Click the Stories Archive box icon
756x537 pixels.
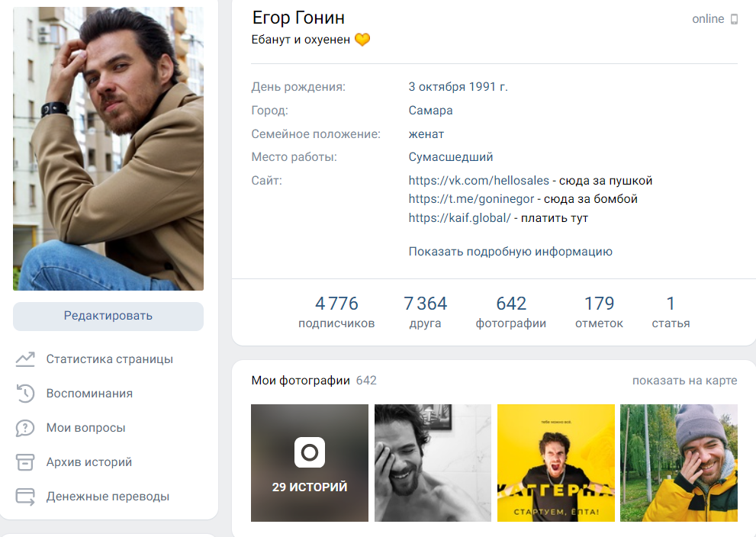tap(25, 461)
